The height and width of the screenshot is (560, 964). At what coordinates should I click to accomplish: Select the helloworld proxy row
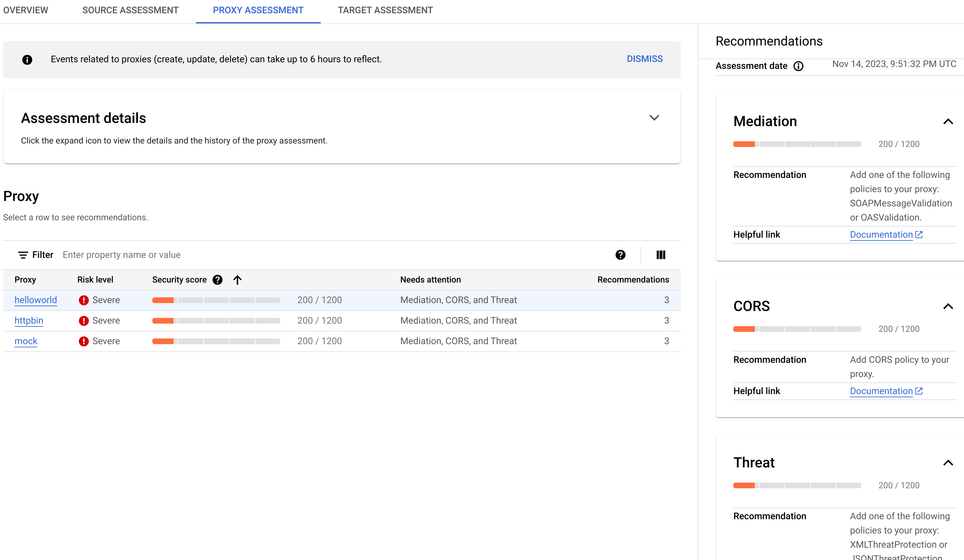341,299
